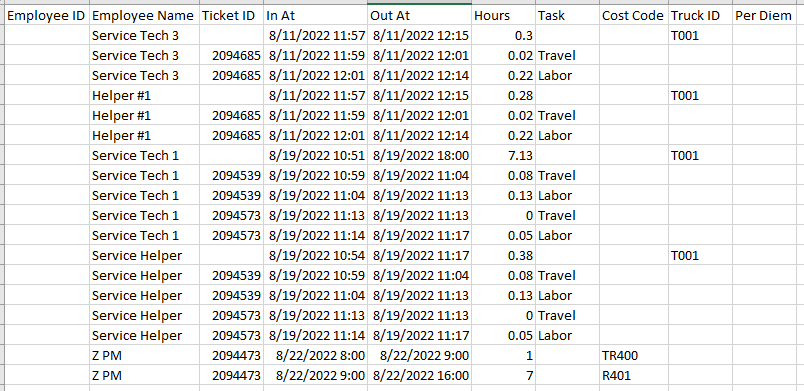The image size is (804, 391).
Task: Select the last Z PM name cell
Action: click(145, 376)
